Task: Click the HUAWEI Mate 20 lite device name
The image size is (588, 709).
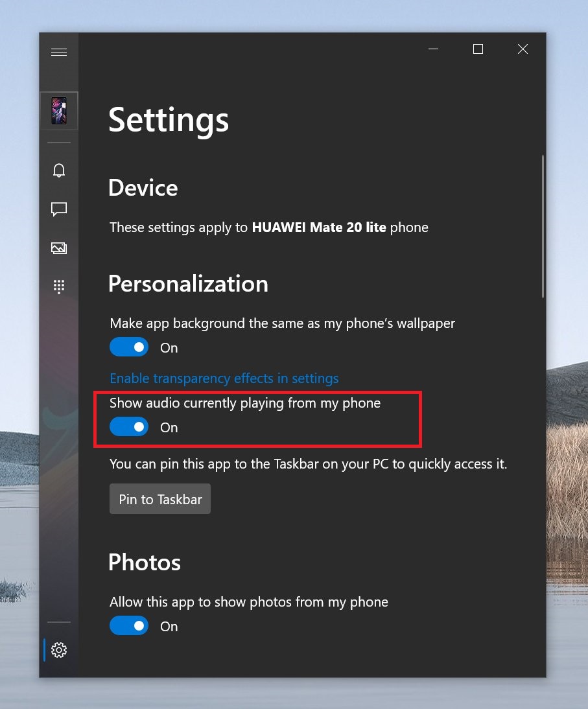Action: pos(319,227)
